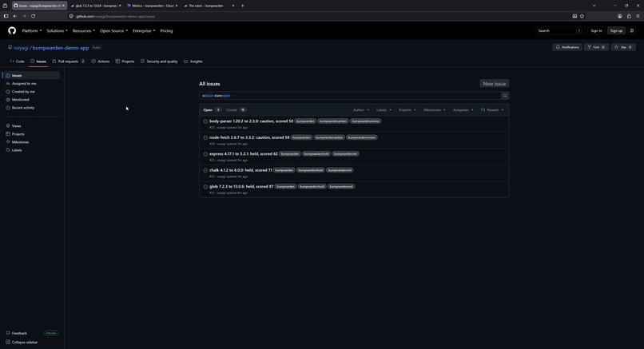Viewport: 644px width, 349px height.
Task: Open the Milestones filter dropdown
Action: click(x=434, y=110)
